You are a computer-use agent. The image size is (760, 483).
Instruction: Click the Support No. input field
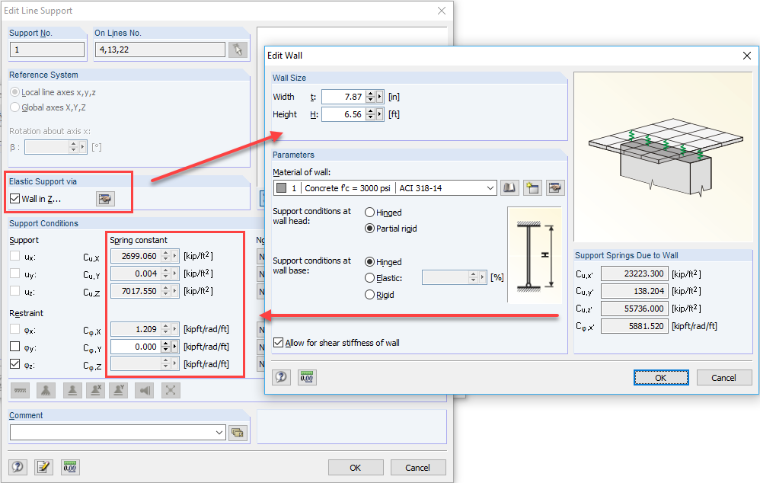(47, 49)
